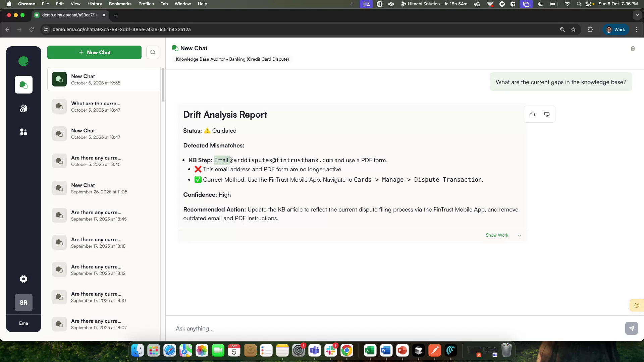The height and width of the screenshot is (362, 644).
Task: Open the apps grid icon in sidebar
Action: (x=23, y=132)
